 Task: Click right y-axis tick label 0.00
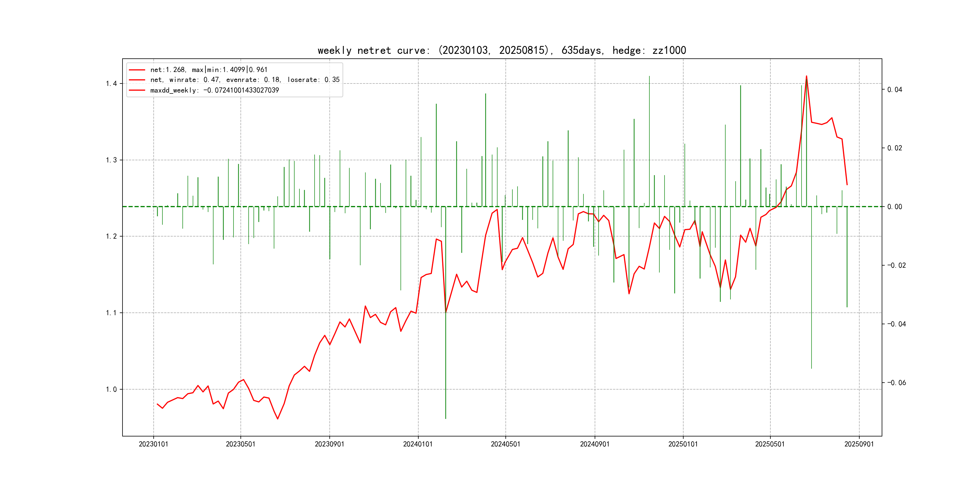[x=895, y=207]
